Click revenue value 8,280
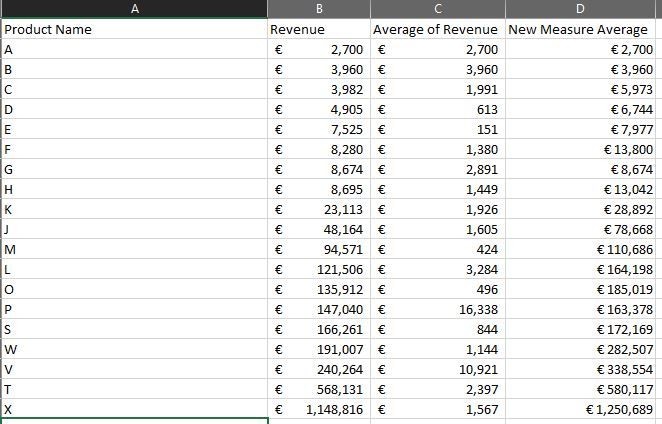Image resolution: width=662 pixels, height=424 pixels. coord(319,149)
